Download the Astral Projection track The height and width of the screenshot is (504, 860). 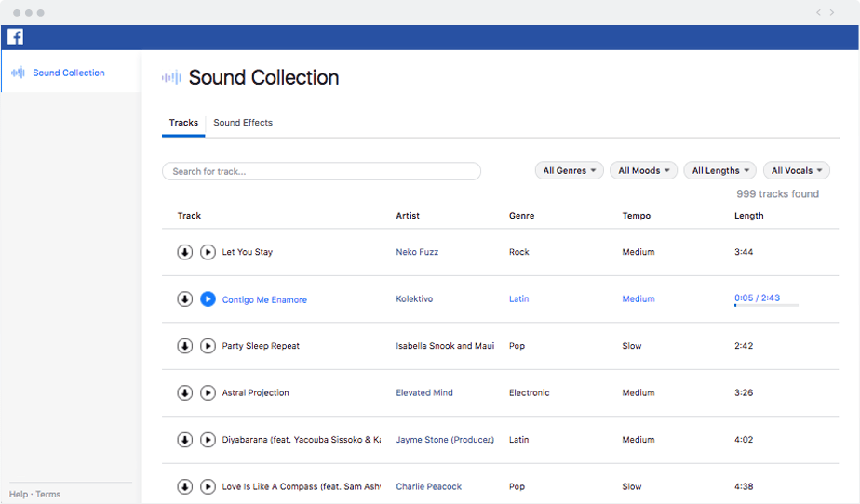[x=185, y=392]
